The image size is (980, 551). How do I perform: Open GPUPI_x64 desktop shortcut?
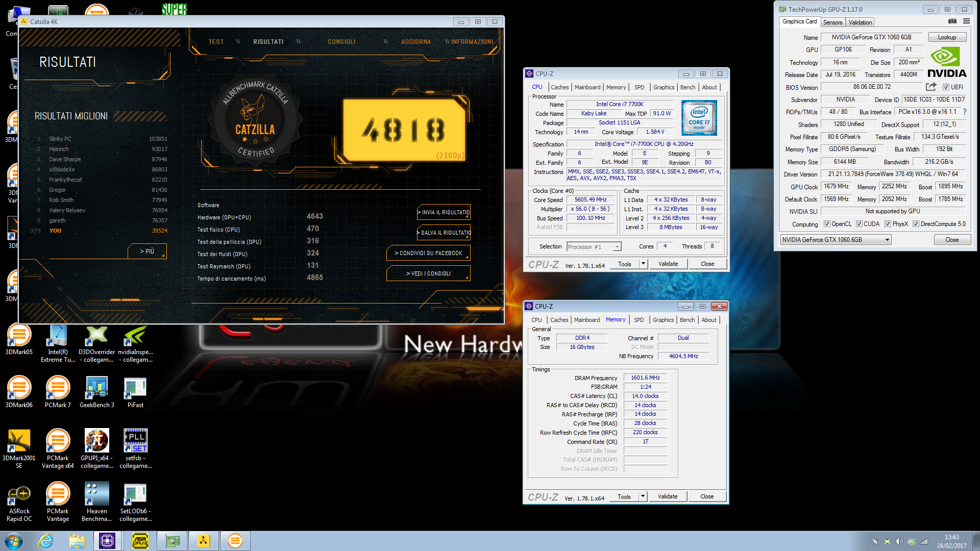click(96, 448)
